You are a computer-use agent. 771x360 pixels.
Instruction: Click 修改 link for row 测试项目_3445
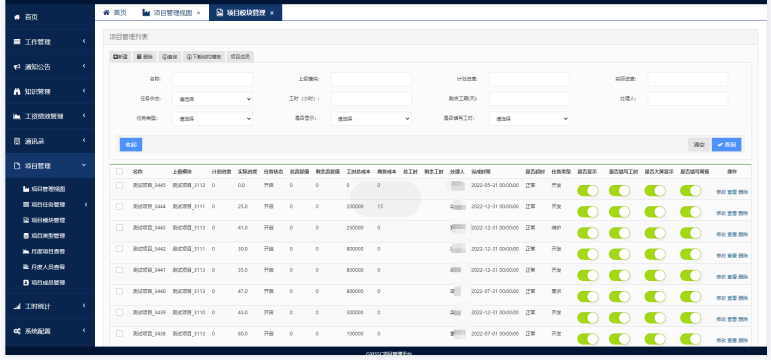click(721, 192)
